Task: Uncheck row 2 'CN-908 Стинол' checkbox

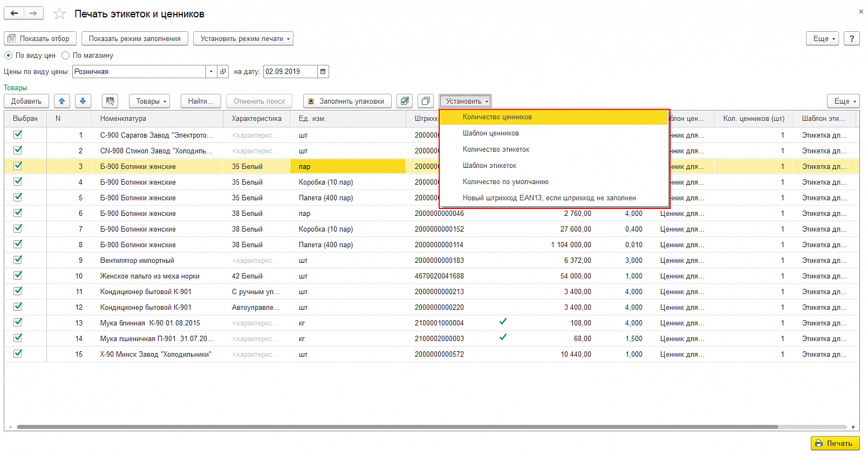Action: pos(18,150)
